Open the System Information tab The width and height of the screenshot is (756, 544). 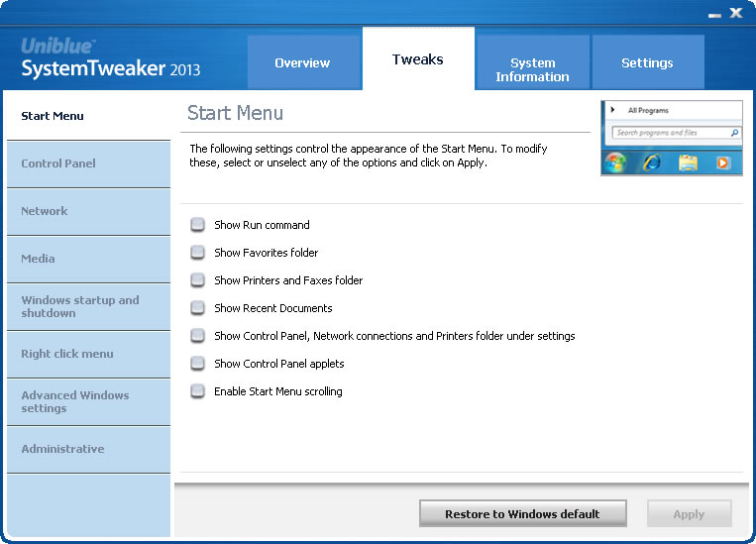[532, 62]
